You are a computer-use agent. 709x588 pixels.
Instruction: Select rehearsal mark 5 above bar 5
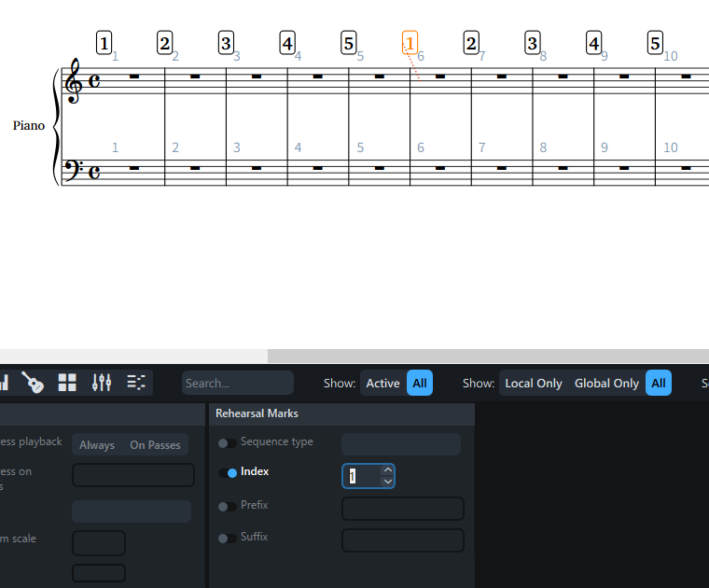pos(349,43)
